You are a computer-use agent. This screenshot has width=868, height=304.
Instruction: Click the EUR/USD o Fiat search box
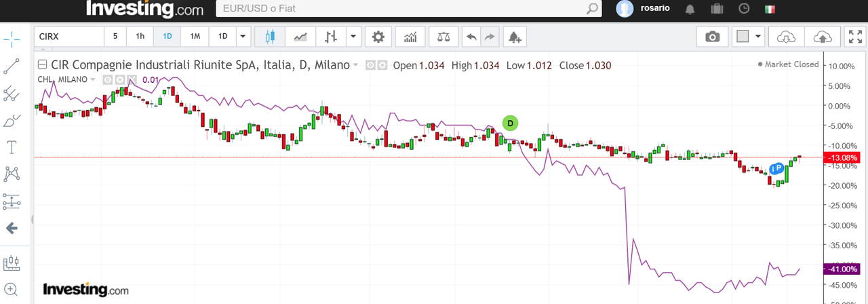click(408, 9)
